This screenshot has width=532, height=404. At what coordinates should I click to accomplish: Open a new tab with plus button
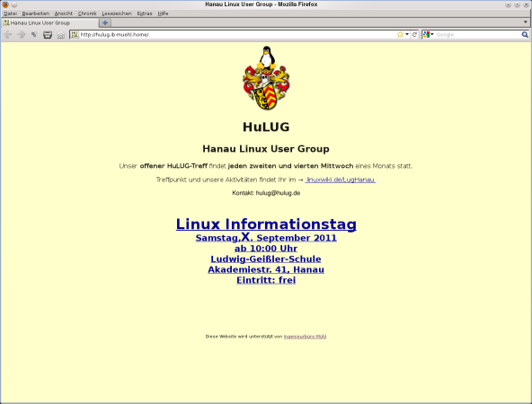pos(105,22)
